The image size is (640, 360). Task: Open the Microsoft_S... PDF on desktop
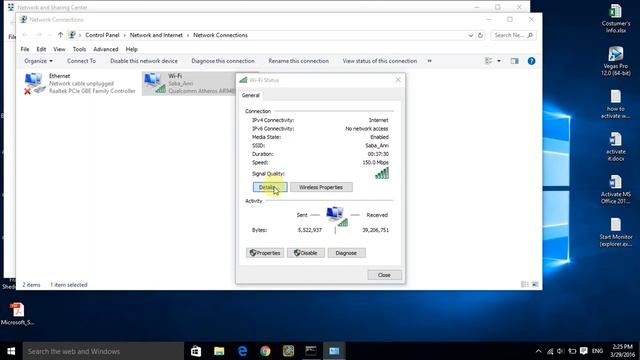click(x=17, y=314)
